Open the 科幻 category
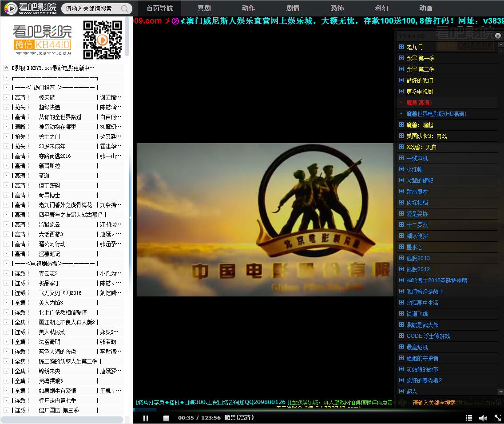 point(381,8)
